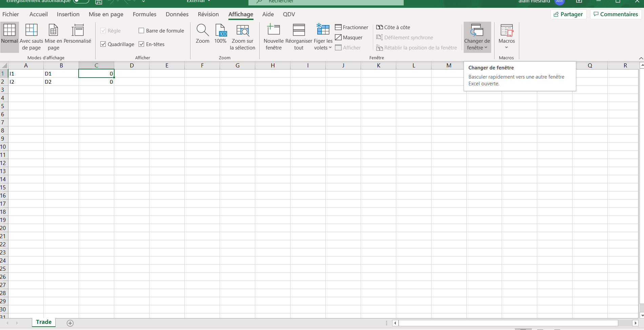Viewport: 644px width, 330px height.
Task: Switch to Mise en page view
Action: (53, 37)
